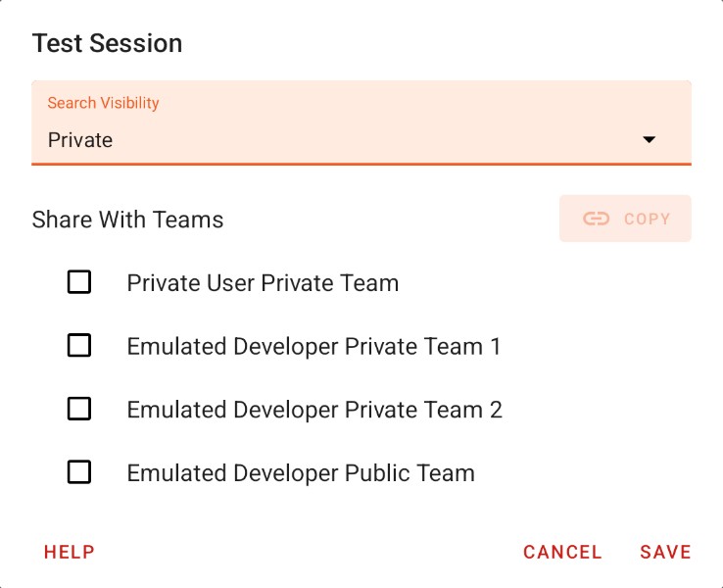
Task: Click the "Share With Teams" heading
Action: click(x=127, y=220)
